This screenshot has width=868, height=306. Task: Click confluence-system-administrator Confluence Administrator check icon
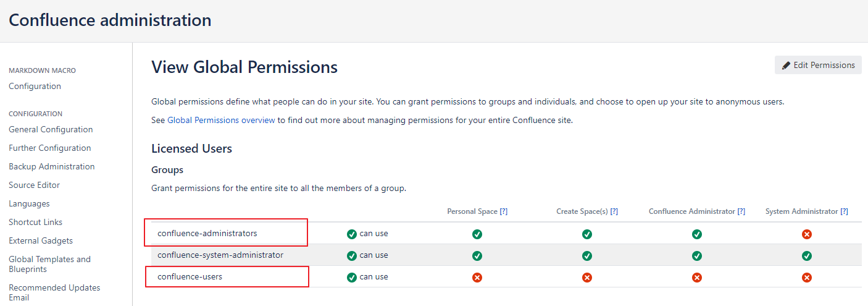pos(697,256)
